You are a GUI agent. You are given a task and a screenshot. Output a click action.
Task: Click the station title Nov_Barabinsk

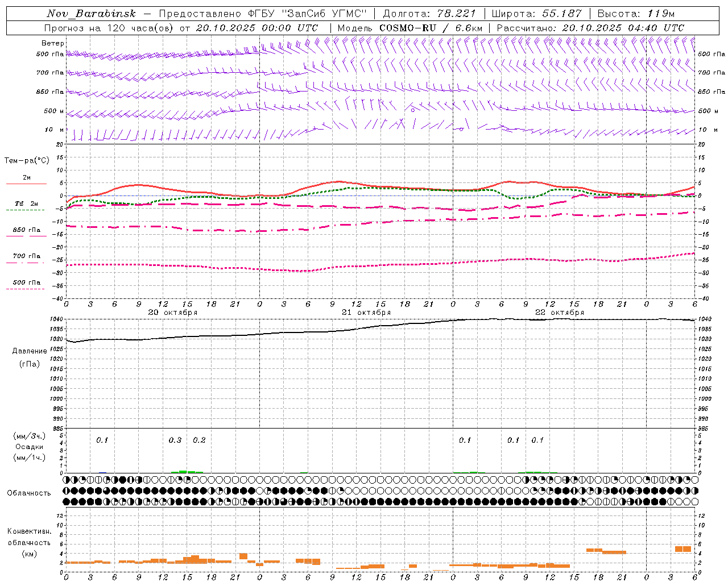coord(92,14)
